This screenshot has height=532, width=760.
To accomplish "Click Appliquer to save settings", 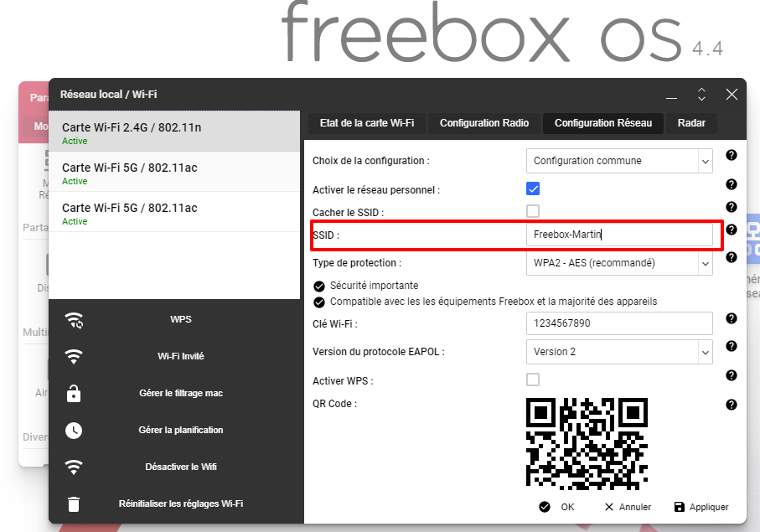I will click(x=701, y=507).
